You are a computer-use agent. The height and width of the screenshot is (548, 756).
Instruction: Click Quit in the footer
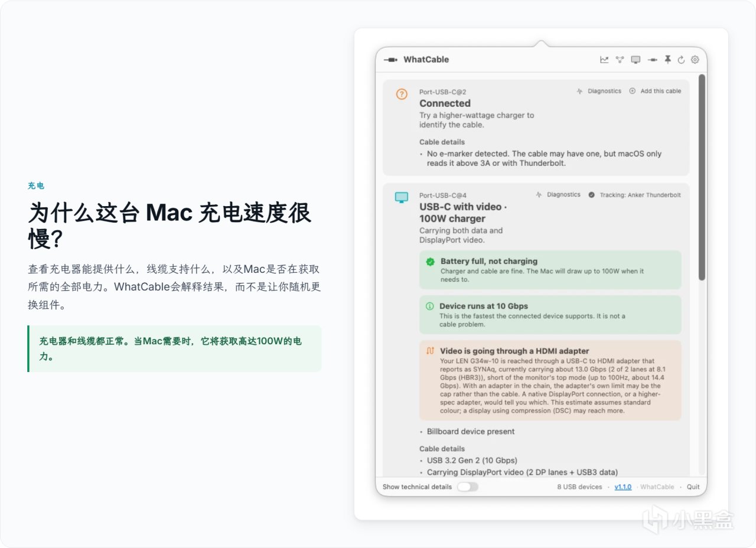(x=693, y=487)
